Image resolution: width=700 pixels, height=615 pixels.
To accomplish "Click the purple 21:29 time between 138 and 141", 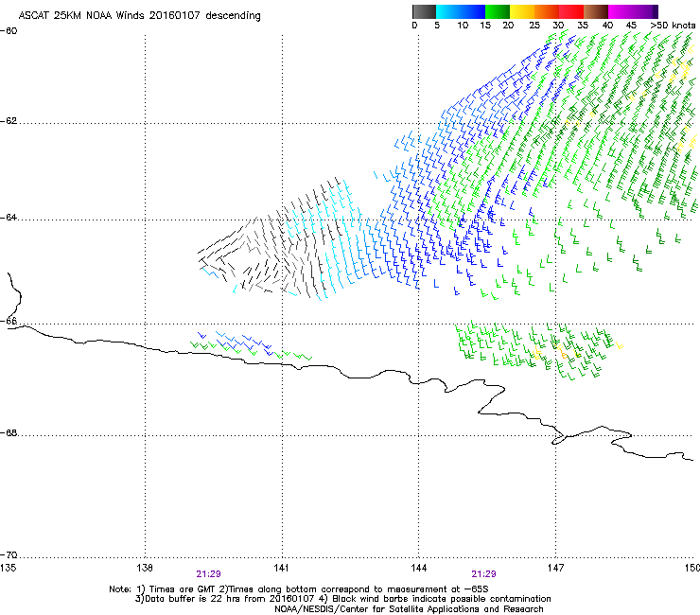I will click(x=208, y=574).
